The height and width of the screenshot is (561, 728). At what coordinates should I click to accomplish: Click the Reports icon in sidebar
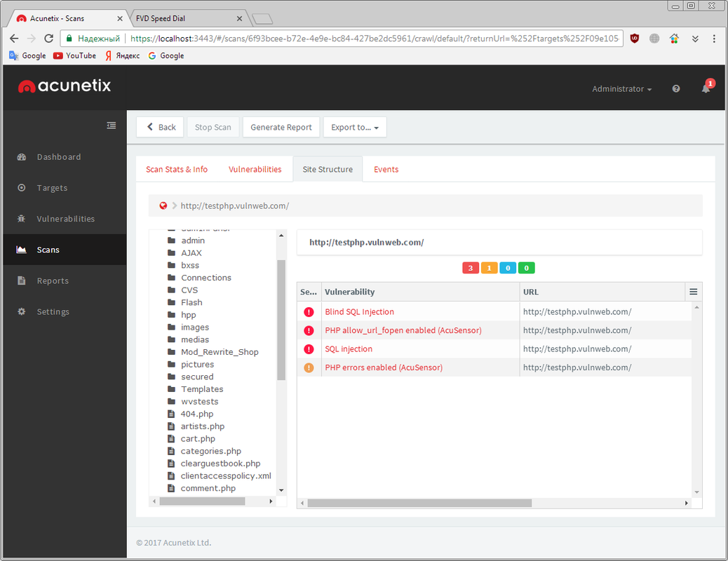pos(21,280)
